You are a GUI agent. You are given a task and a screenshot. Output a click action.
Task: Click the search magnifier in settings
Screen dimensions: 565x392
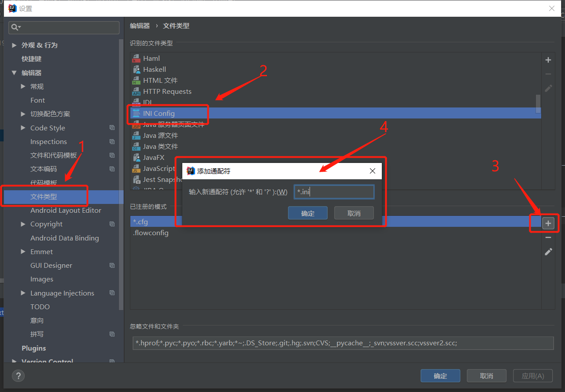pos(15,28)
